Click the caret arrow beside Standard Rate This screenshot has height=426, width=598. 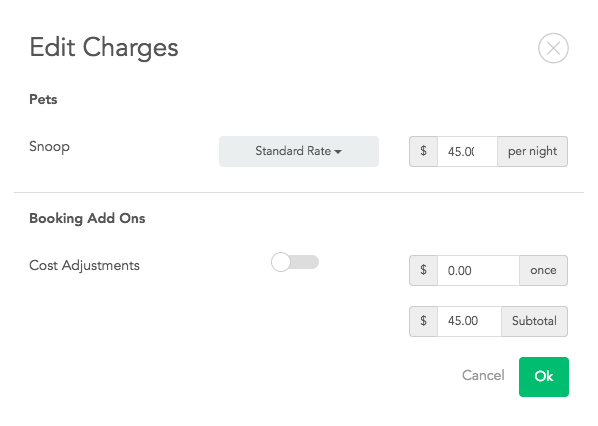pyautogui.click(x=338, y=152)
